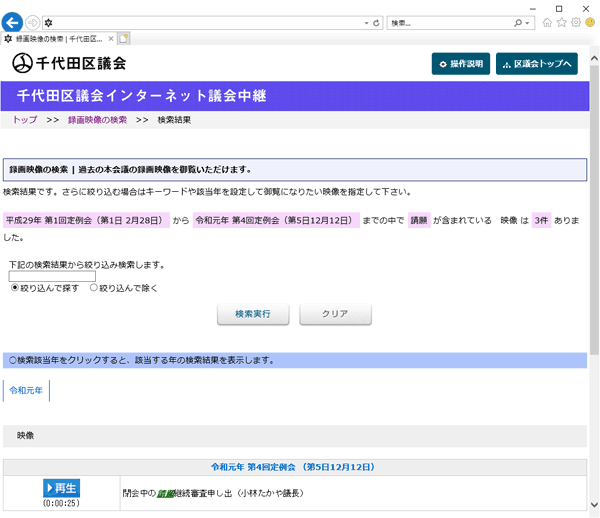The image size is (600, 518).
Task: Open Favorites with the star icon
Action: 561,23
